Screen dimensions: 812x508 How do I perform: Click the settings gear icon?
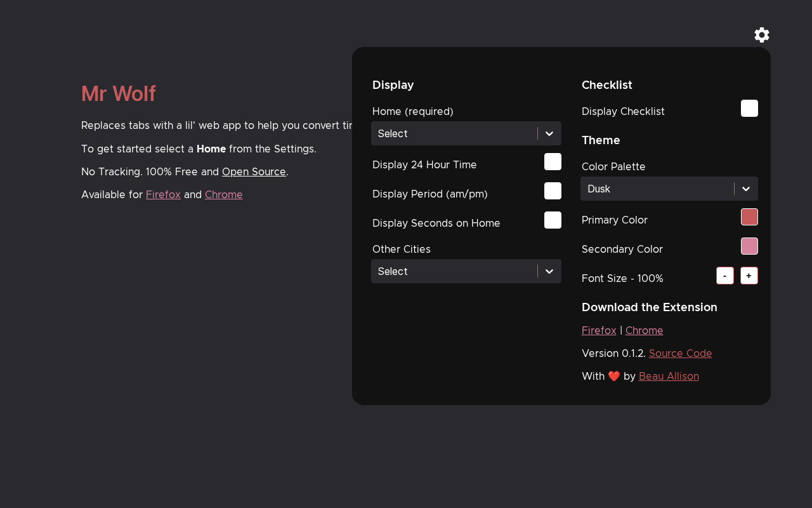762,35
